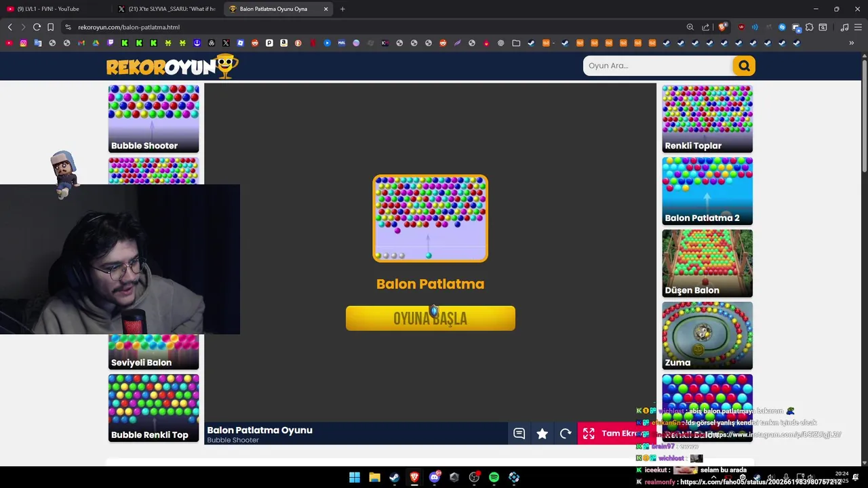This screenshot has height=488, width=868.
Task: Open Discord from the taskbar
Action: point(434,477)
